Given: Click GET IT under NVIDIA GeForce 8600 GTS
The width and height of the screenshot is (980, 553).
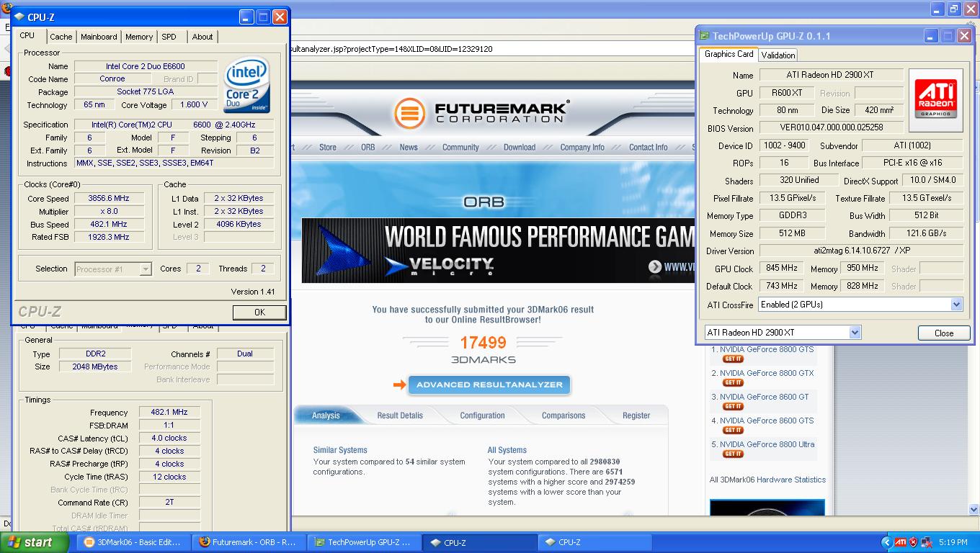Looking at the screenshot, I should tap(733, 430).
